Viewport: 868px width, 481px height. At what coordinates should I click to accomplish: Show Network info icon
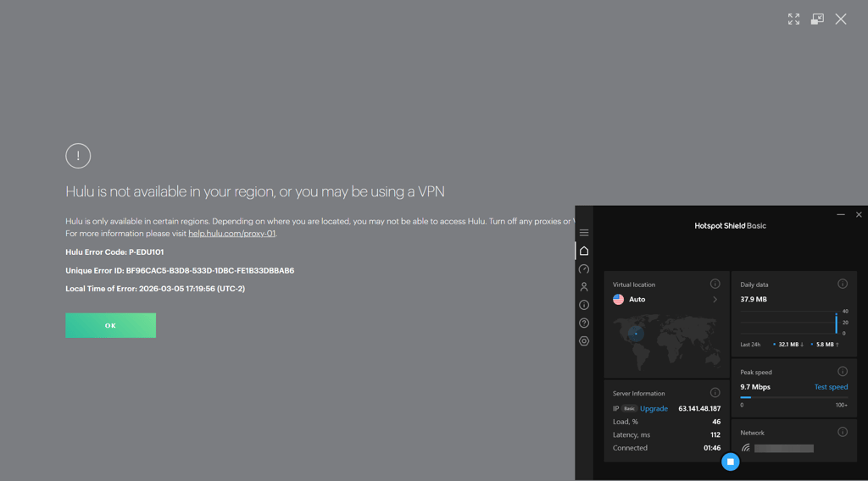pos(843,432)
